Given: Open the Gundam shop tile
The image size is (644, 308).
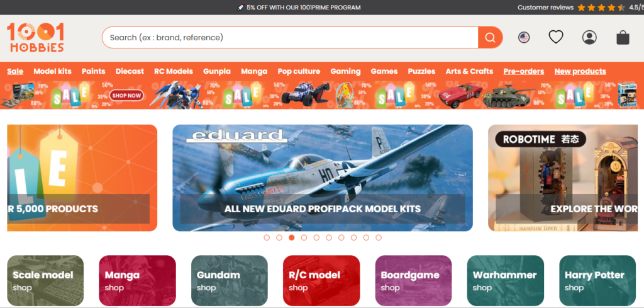Looking at the screenshot, I should pos(229,280).
